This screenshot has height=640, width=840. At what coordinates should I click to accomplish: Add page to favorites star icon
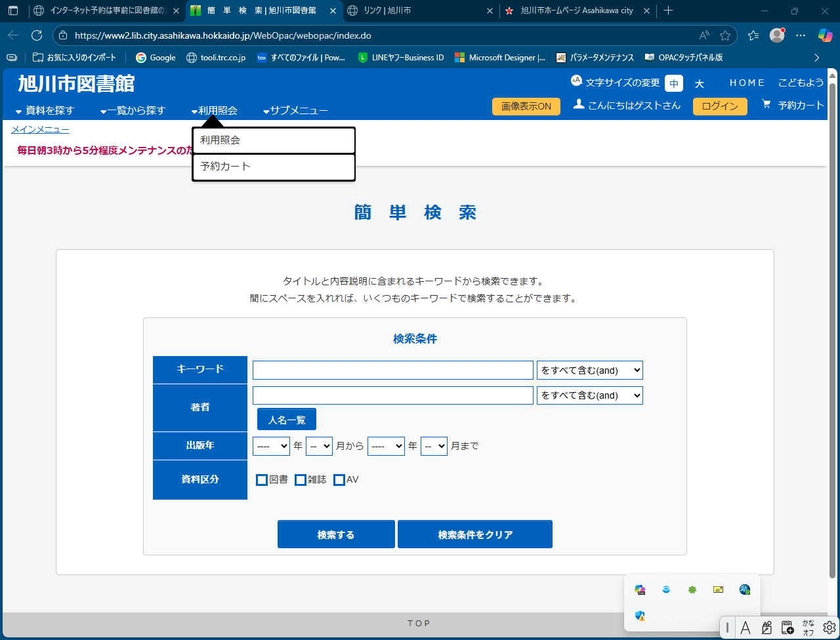click(x=725, y=35)
